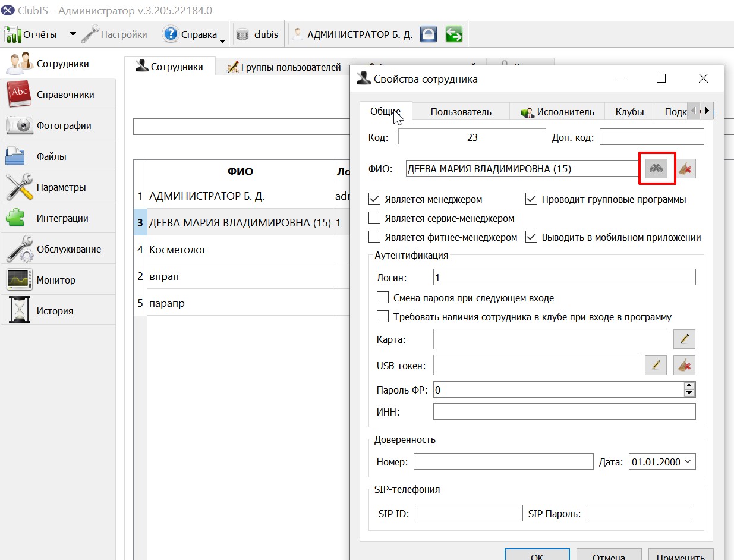The height and width of the screenshot is (560, 734).
Task: Click the Применить button in dialog
Action: click(681, 554)
